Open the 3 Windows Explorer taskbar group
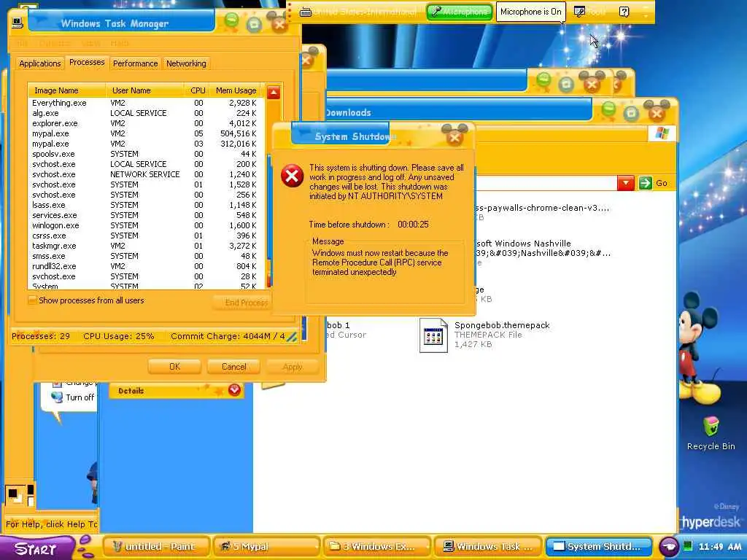Viewport: 747px width, 560px height. point(377,547)
